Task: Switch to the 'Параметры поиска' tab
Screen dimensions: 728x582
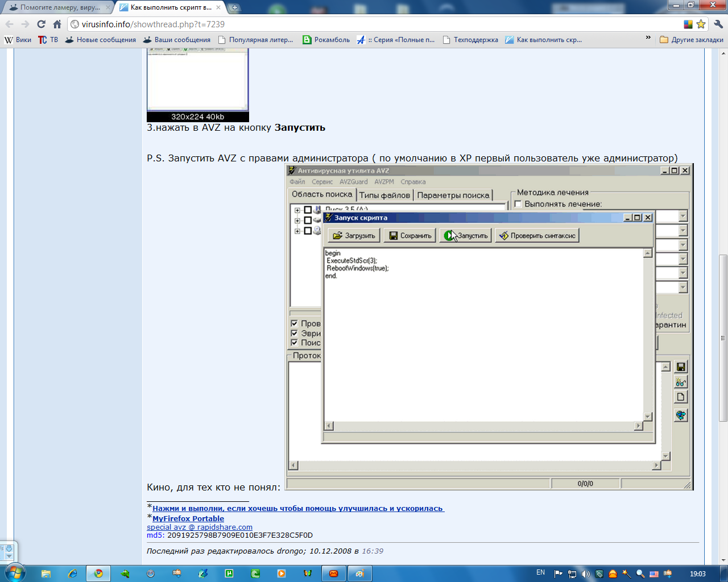Action: [453, 195]
